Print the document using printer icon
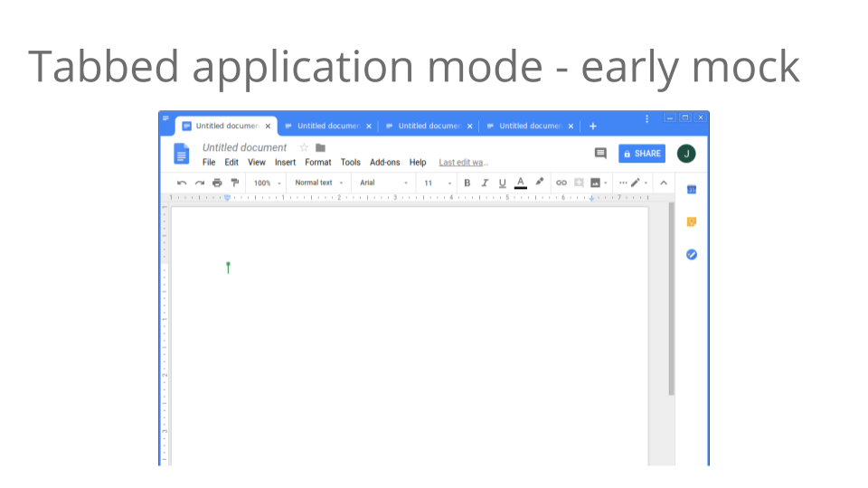Screen dimensions: 868x488 [x=217, y=183]
